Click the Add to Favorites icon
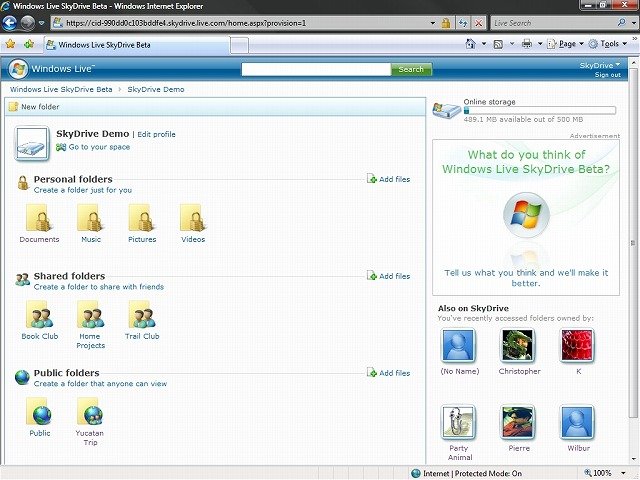640x480 pixels. tap(29, 44)
